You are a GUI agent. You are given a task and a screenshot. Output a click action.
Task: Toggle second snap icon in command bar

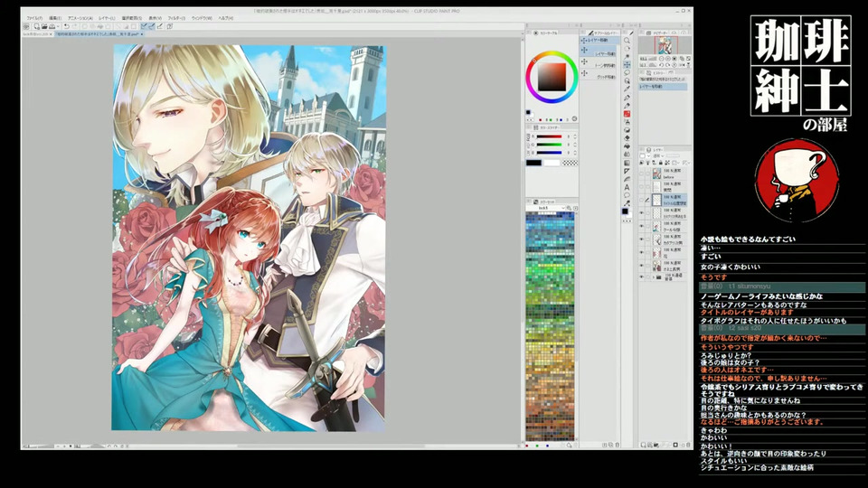[x=152, y=26]
